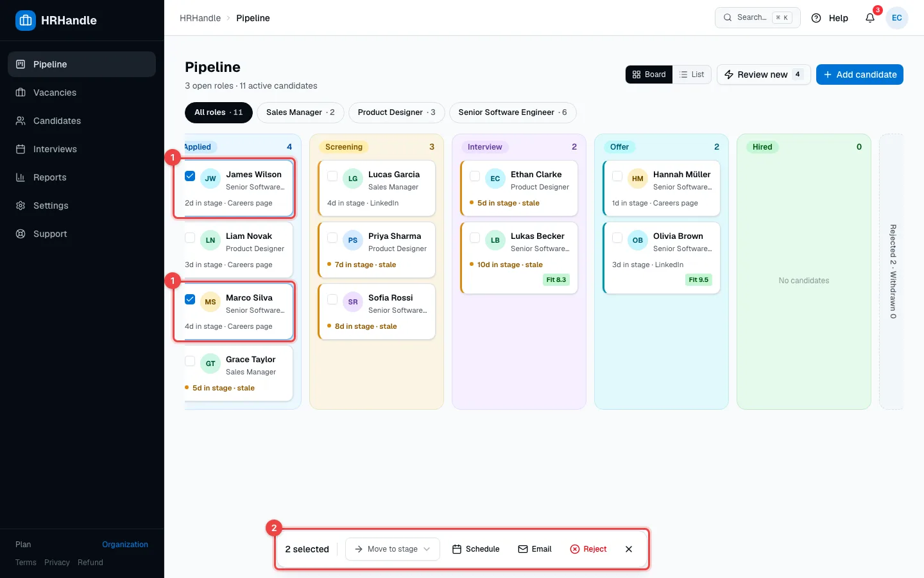Go to Vacancies in the sidebar
Image resolution: width=924 pixels, height=578 pixels.
pos(82,92)
